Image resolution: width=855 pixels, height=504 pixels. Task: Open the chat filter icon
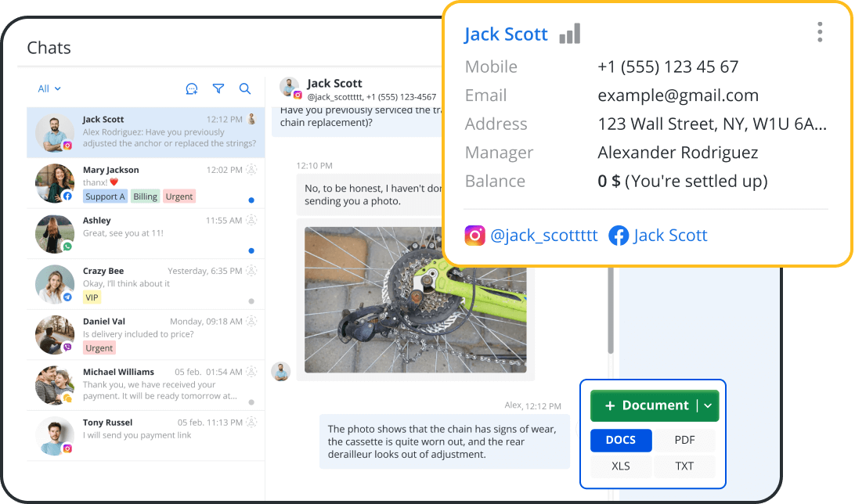coord(218,88)
